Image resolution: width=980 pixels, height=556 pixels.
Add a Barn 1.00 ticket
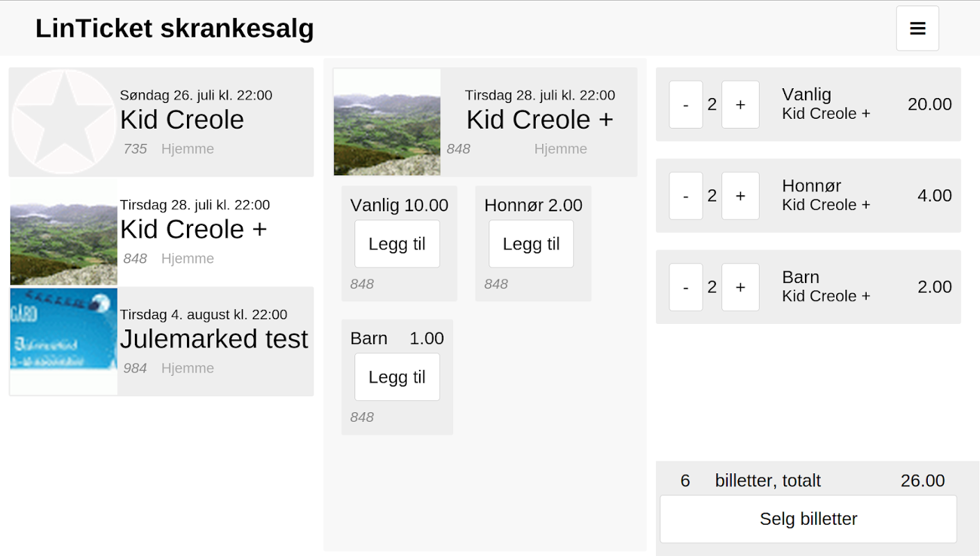coord(397,377)
